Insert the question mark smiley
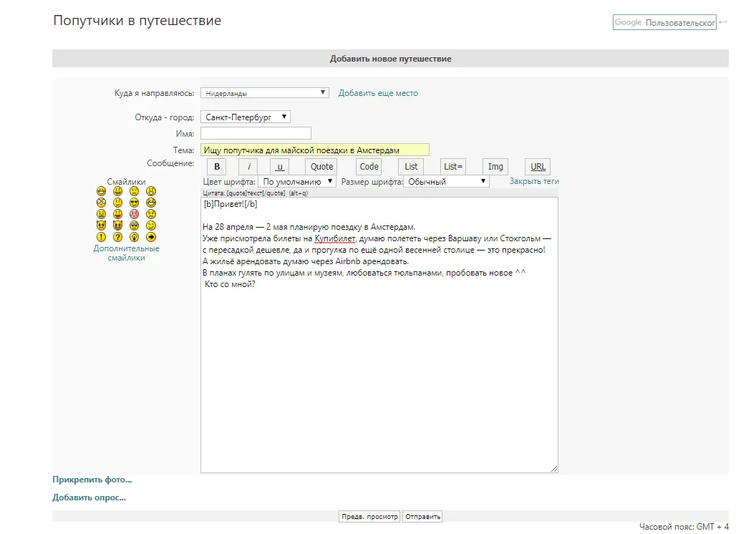 point(117,237)
